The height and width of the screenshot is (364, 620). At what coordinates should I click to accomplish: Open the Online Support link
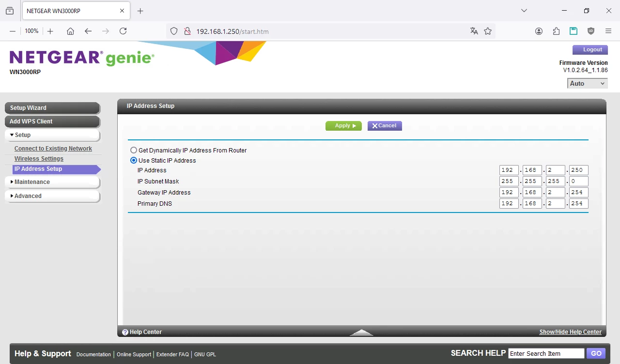(x=134, y=354)
